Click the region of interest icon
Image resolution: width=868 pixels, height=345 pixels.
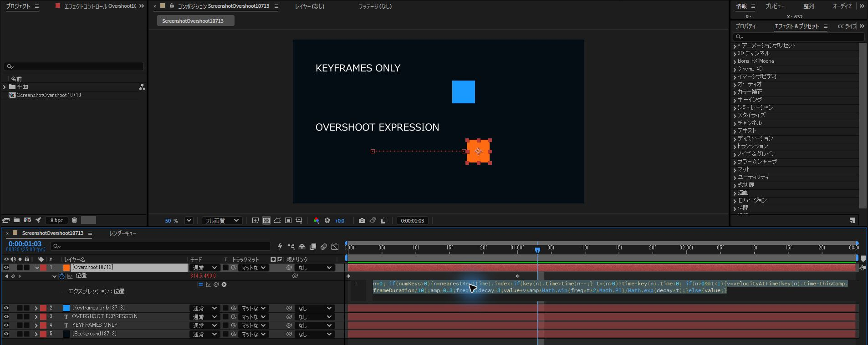288,221
